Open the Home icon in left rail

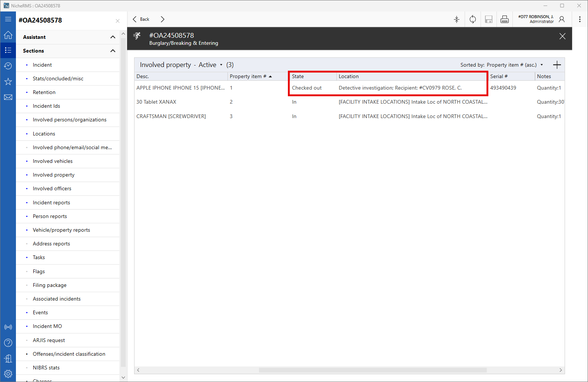pyautogui.click(x=8, y=35)
